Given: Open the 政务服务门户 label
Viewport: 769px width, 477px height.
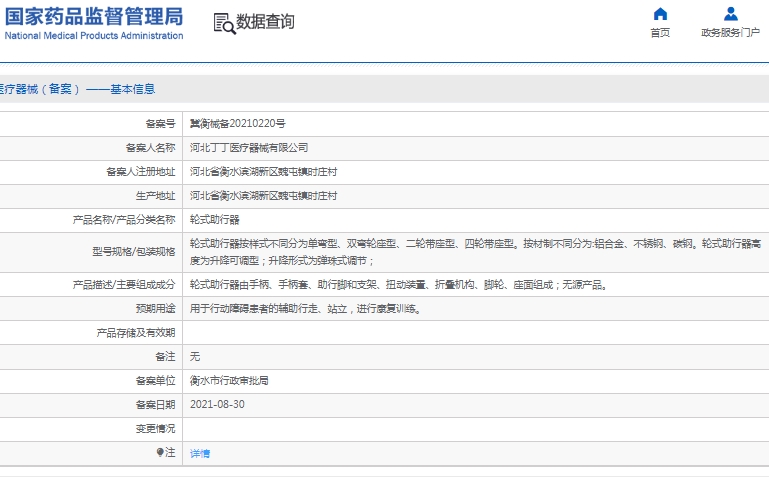Looking at the screenshot, I should 730,33.
